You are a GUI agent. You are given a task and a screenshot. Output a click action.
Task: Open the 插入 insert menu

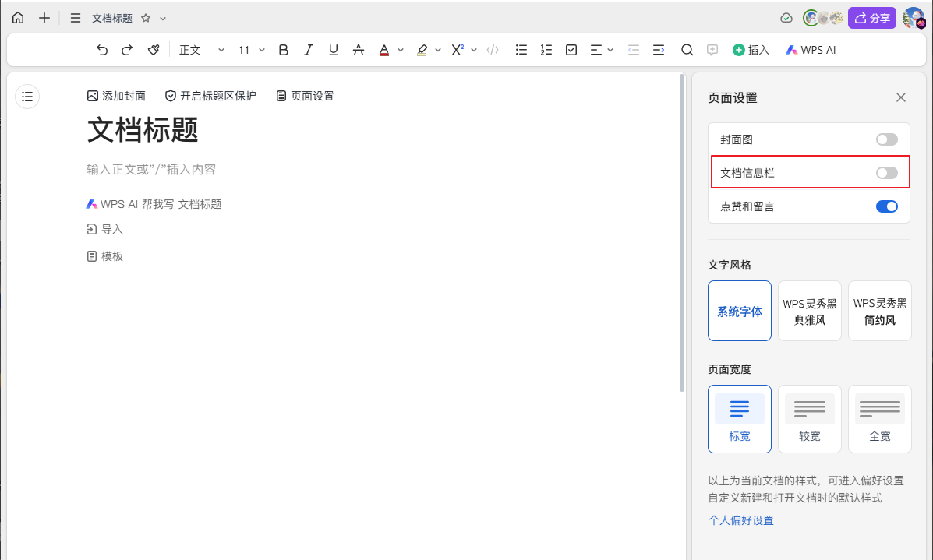click(x=751, y=50)
